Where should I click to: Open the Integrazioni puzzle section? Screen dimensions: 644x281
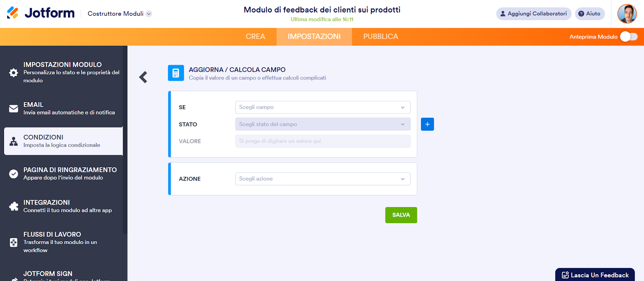[x=63, y=206]
